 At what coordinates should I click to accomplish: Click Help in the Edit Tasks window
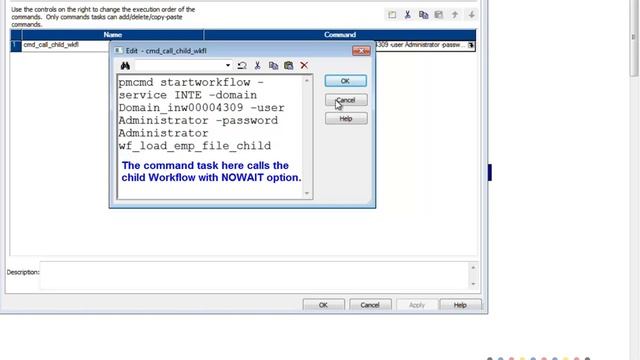coord(460,305)
